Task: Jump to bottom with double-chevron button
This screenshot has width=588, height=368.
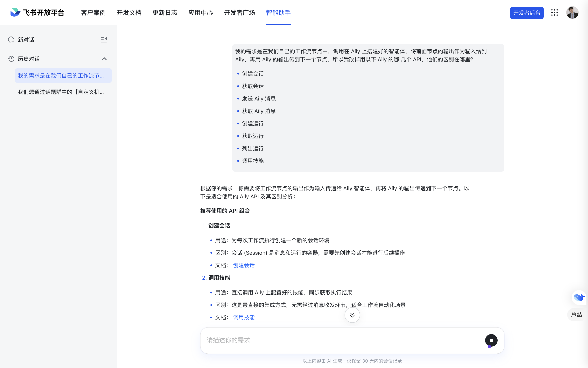Action: click(352, 315)
